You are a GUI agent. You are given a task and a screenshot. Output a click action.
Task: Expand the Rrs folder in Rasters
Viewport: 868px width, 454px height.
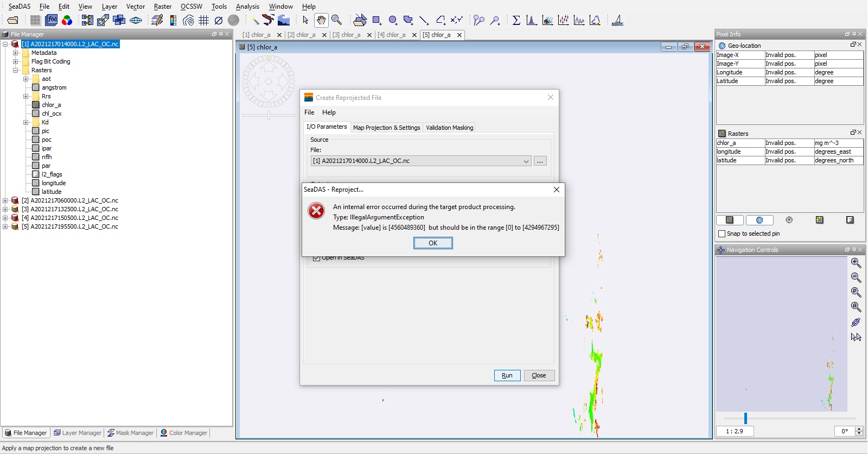pos(26,96)
